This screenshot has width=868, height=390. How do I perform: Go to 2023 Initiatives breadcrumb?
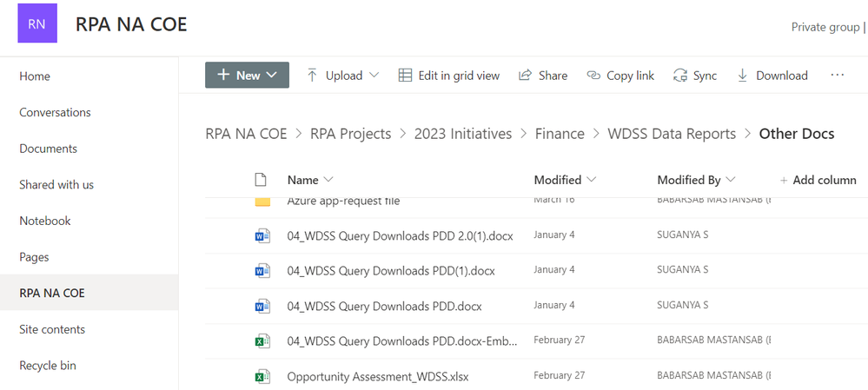tap(463, 134)
